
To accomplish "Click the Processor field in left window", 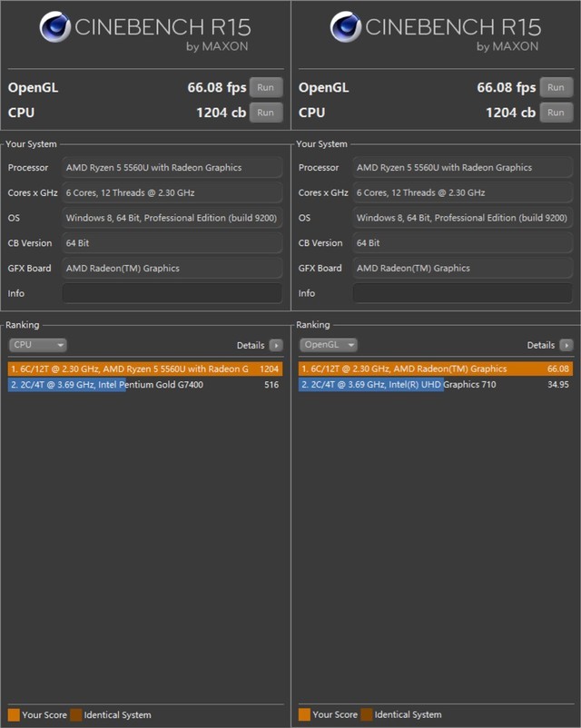I will click(172, 168).
